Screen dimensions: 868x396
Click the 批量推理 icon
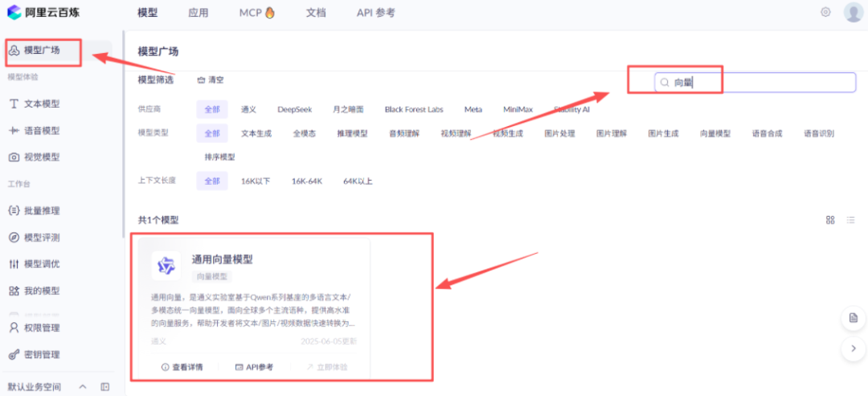pyautogui.click(x=14, y=210)
